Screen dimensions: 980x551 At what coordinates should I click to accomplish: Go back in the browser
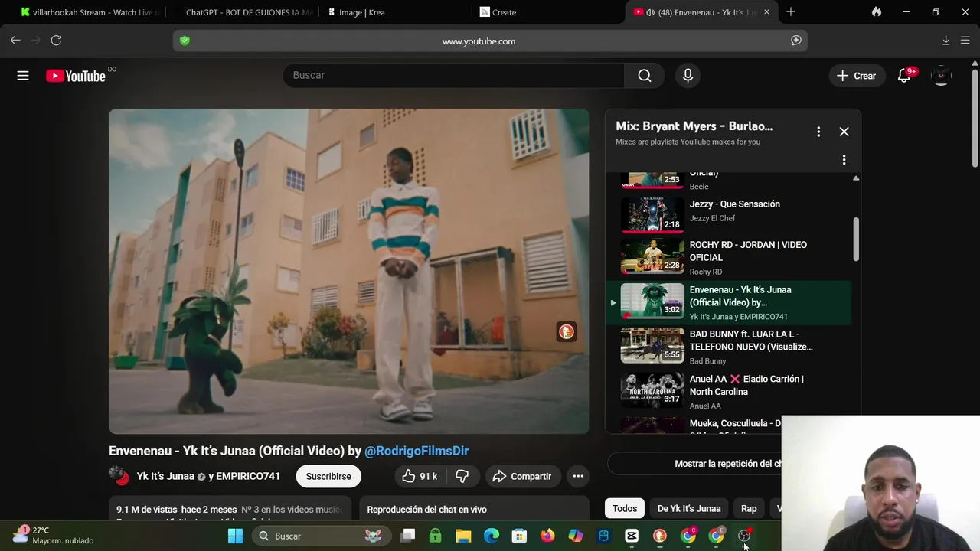point(15,41)
